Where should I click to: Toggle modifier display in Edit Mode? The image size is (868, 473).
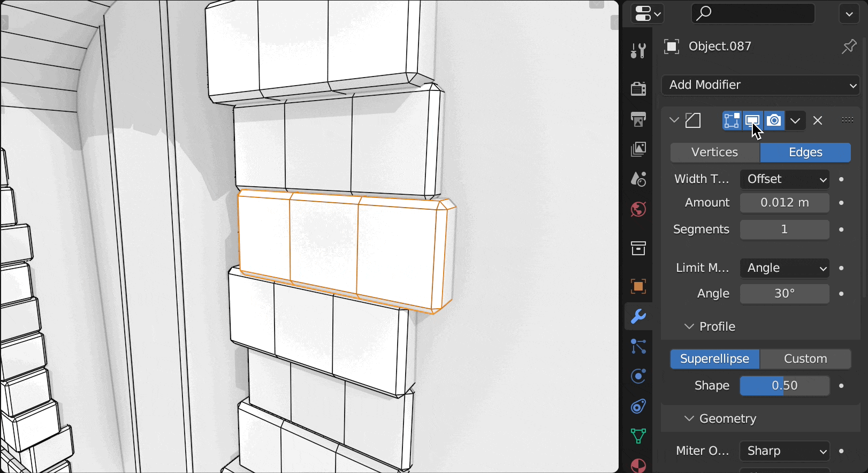(x=732, y=120)
